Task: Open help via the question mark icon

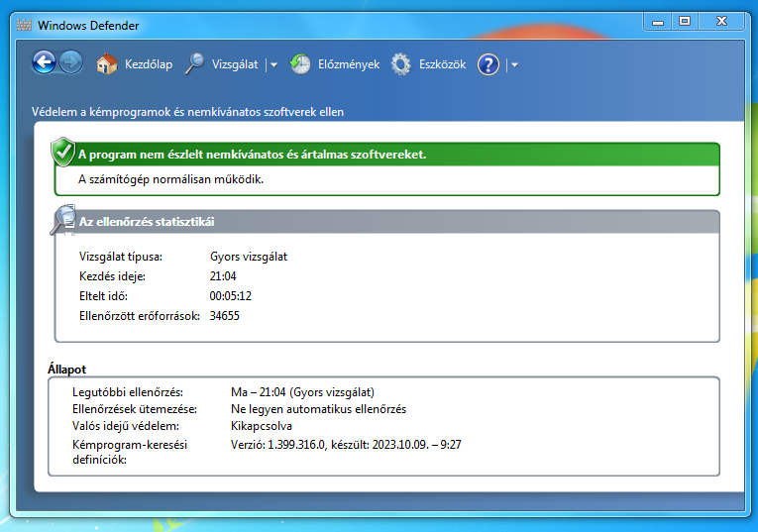Action: pos(488,64)
